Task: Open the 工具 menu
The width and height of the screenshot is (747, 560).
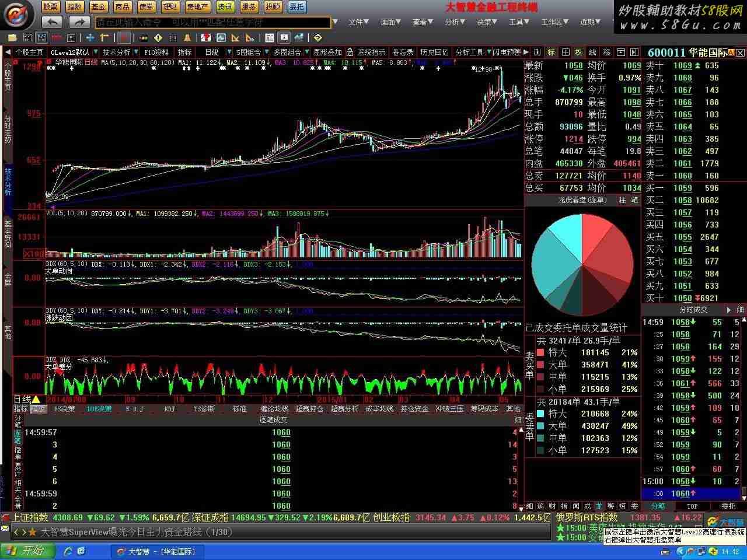Action: pyautogui.click(x=519, y=22)
